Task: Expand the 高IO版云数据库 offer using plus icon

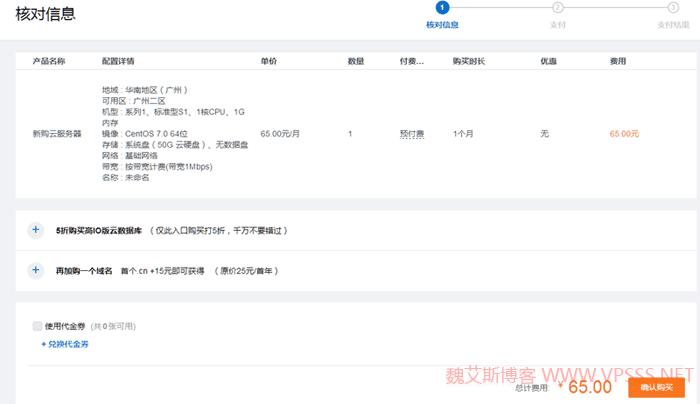Action: tap(36, 229)
